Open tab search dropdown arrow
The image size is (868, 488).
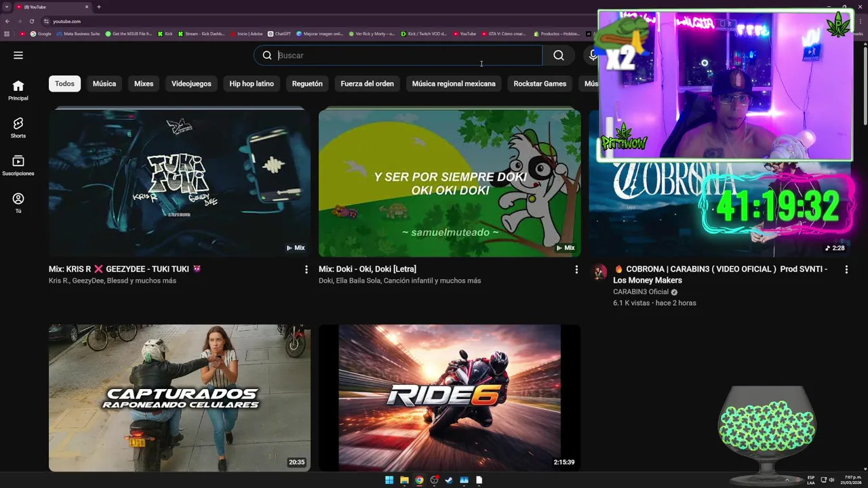tap(6, 7)
